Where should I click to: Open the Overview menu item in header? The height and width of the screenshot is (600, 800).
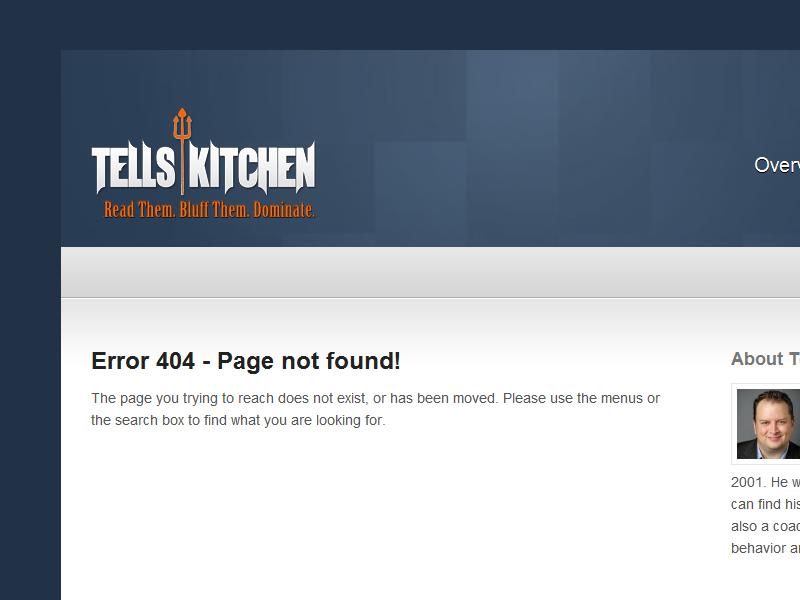pos(777,165)
